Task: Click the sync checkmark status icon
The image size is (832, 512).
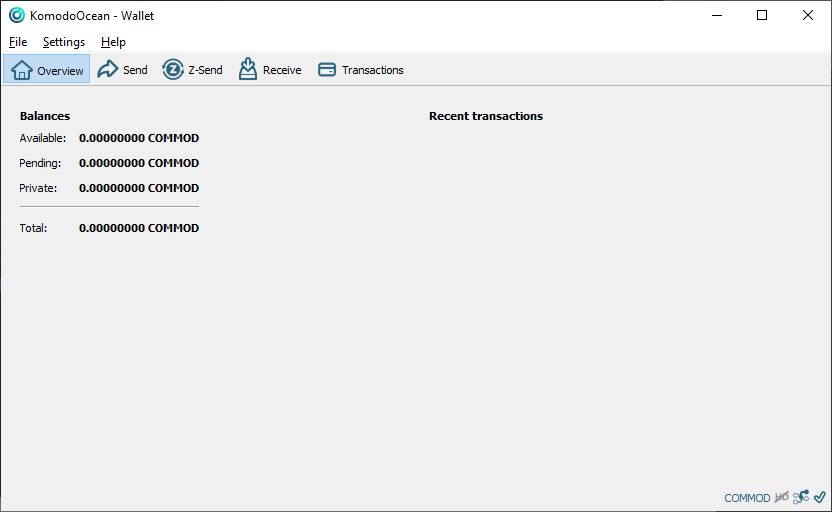Action: (x=820, y=497)
